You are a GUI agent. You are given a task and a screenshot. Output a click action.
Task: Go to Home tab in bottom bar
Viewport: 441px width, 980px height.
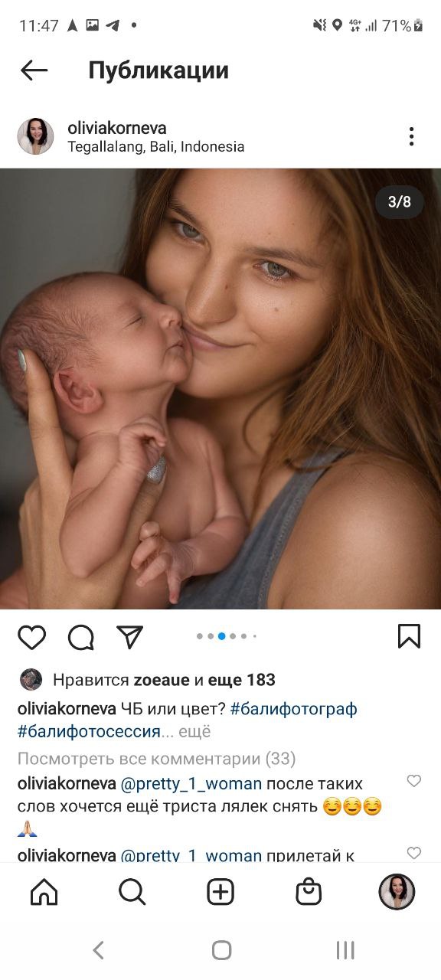tap(44, 892)
